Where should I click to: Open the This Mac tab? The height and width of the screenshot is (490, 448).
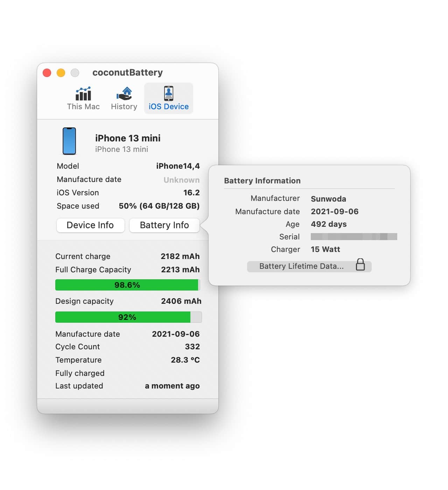(x=83, y=98)
